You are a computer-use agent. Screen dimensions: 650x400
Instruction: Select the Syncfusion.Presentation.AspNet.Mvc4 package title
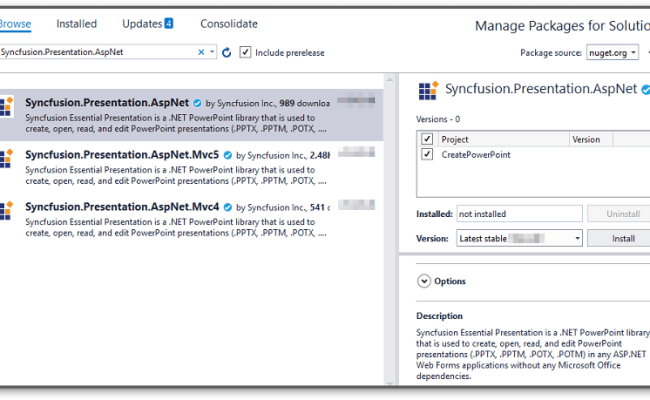(x=122, y=207)
